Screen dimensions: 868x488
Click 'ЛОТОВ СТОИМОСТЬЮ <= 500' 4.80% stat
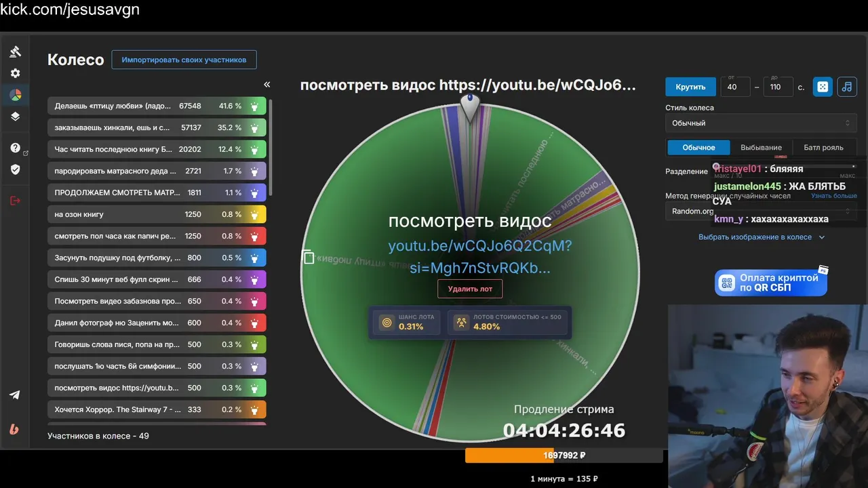[506, 322]
